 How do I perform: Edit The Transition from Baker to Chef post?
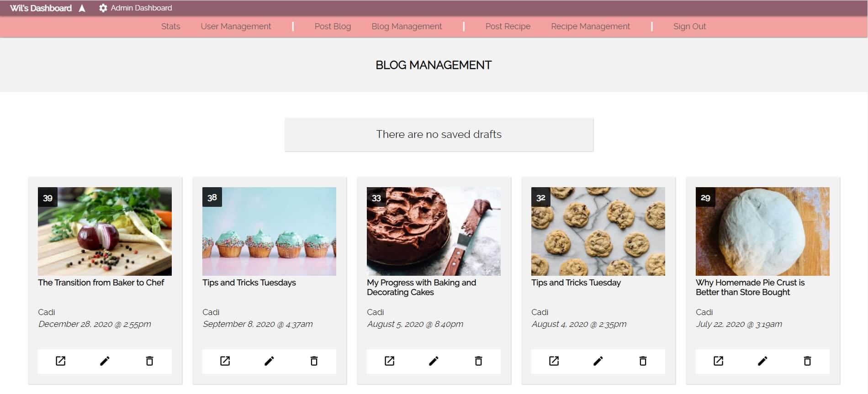point(105,361)
